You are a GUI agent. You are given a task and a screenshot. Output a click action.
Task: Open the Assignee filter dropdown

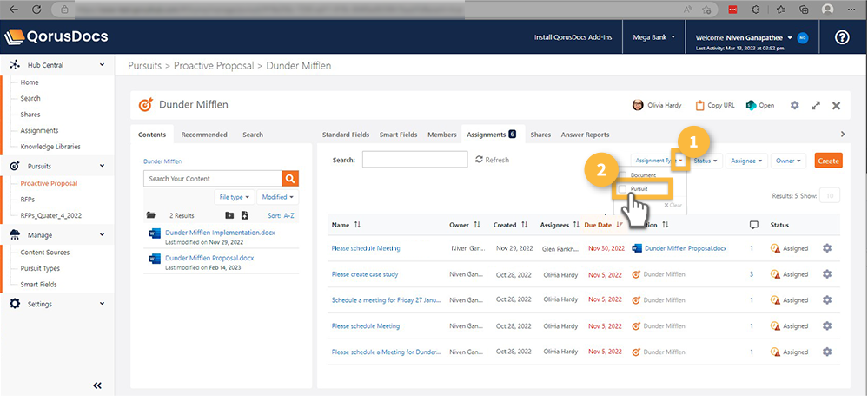(746, 161)
